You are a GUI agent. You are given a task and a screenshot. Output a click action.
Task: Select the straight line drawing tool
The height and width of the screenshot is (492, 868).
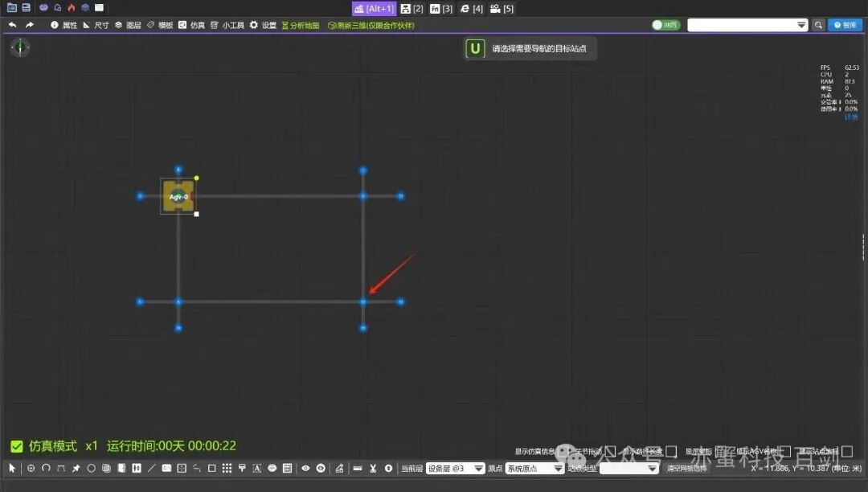coord(151,468)
